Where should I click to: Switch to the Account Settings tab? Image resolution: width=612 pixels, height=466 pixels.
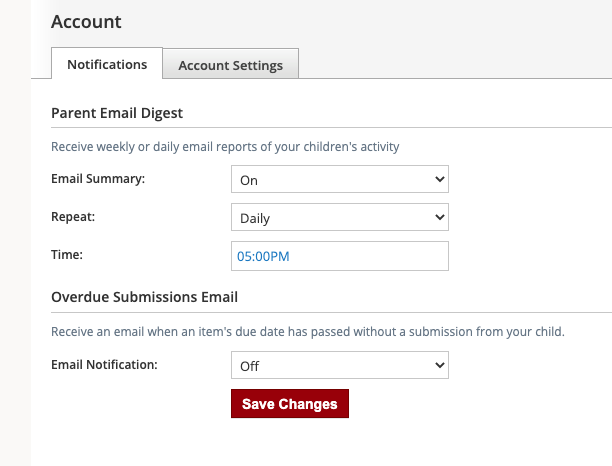(231, 64)
